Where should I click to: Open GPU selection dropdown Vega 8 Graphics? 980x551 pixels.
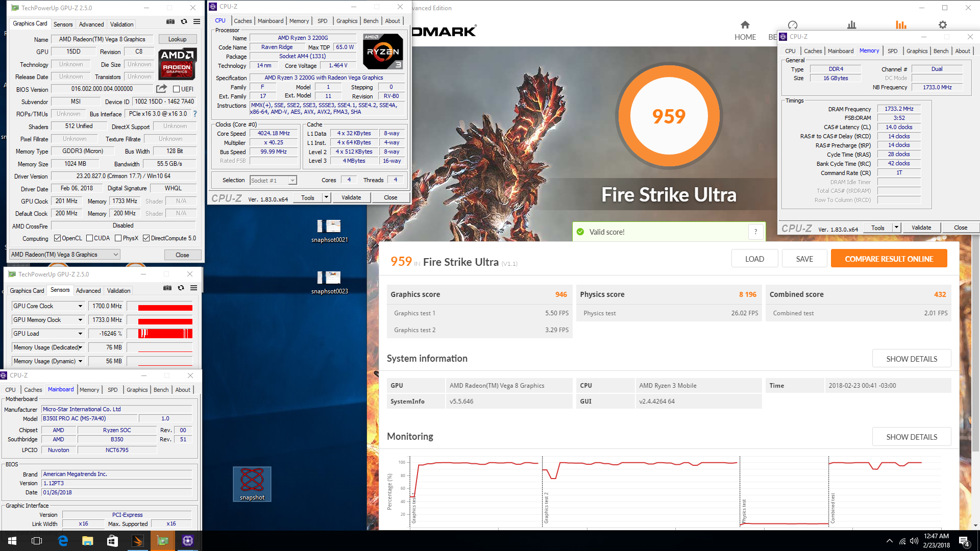(65, 255)
